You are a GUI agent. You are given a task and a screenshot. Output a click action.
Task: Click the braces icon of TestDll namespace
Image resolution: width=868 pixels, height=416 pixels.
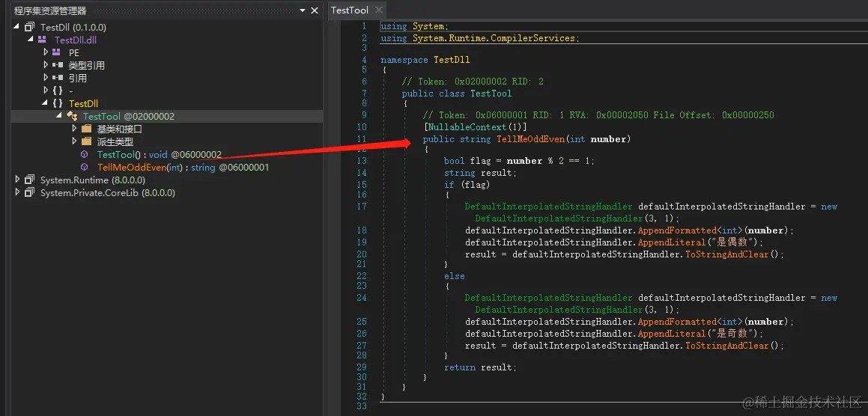(x=58, y=103)
